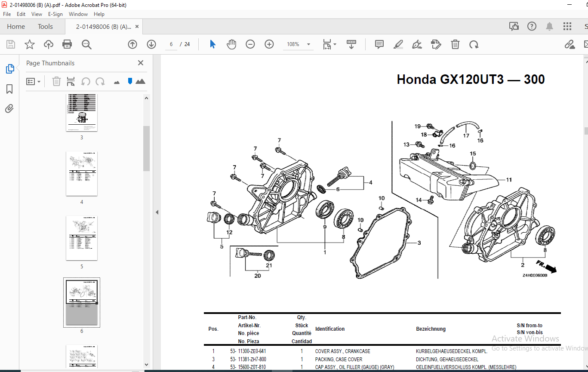This screenshot has height=372, width=588.
Task: Open the Attachments paperclip panel
Action: [9, 108]
